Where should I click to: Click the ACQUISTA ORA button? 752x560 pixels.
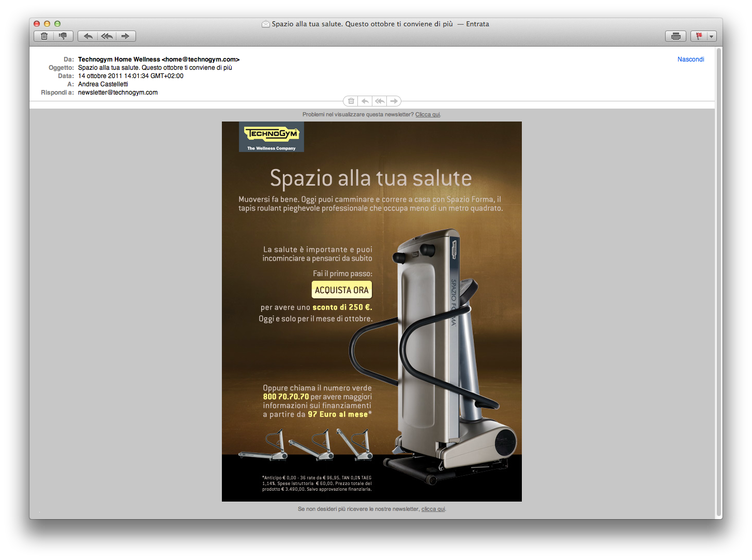[x=342, y=290]
